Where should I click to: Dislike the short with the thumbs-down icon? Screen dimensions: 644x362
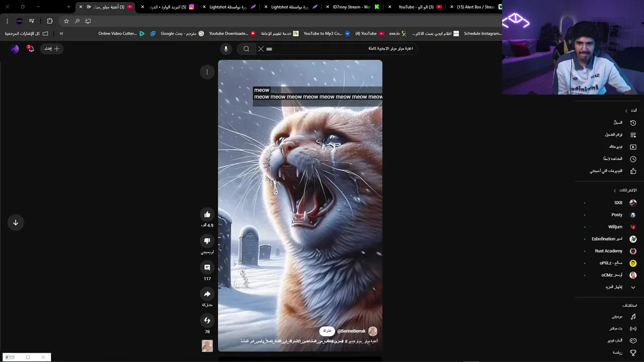pyautogui.click(x=207, y=241)
